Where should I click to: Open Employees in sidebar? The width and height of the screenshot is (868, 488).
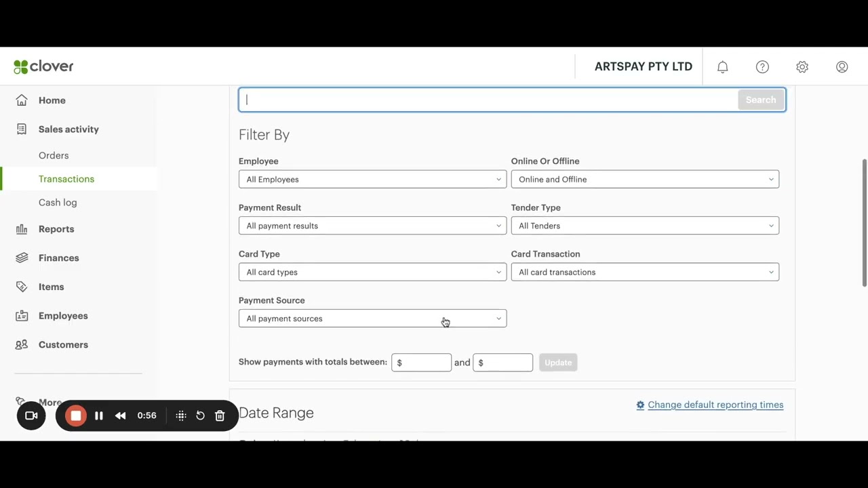63,316
